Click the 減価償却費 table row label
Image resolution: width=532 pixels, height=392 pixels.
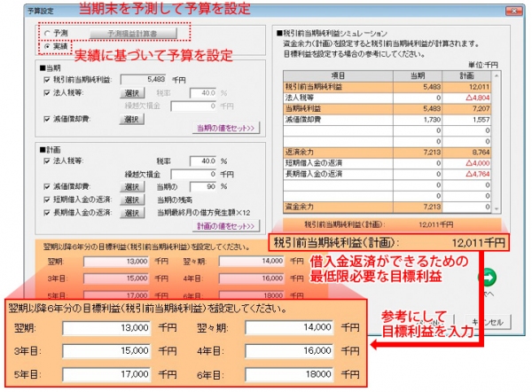303,120
